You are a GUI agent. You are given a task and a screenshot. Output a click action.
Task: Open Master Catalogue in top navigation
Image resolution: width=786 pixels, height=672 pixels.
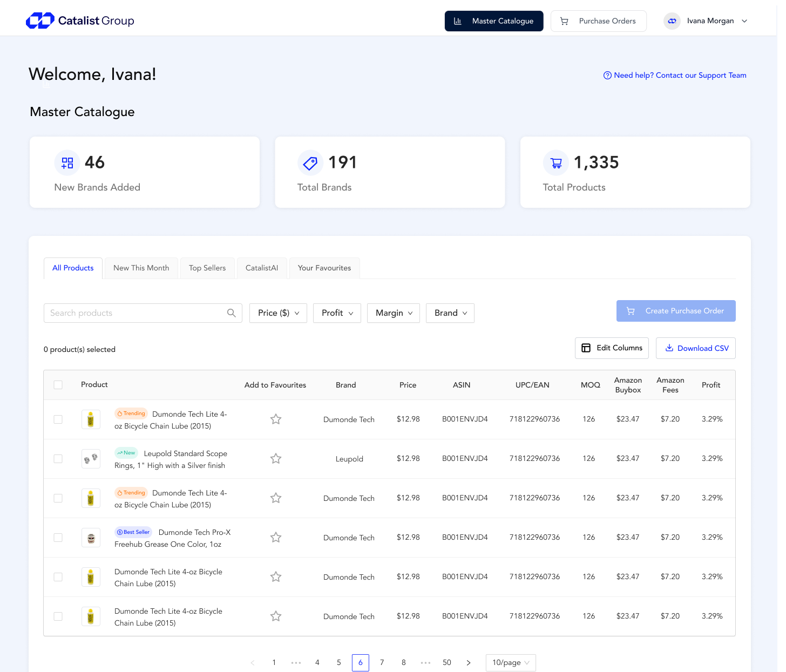click(x=494, y=21)
